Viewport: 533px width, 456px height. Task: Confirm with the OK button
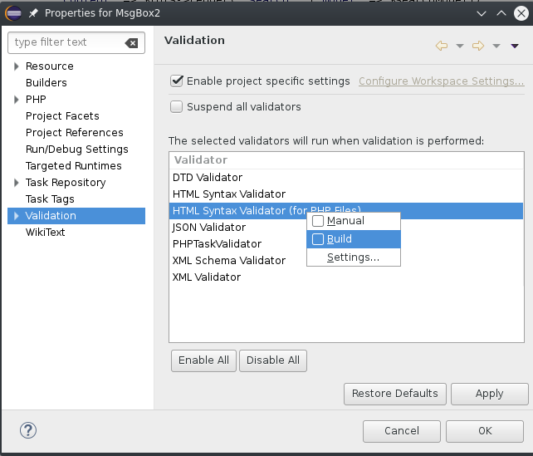click(485, 431)
